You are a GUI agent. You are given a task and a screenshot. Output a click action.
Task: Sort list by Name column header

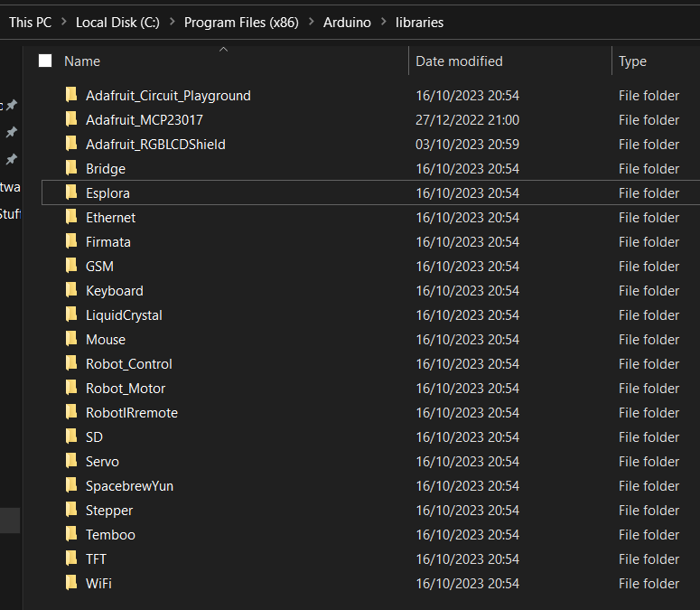[x=82, y=61]
